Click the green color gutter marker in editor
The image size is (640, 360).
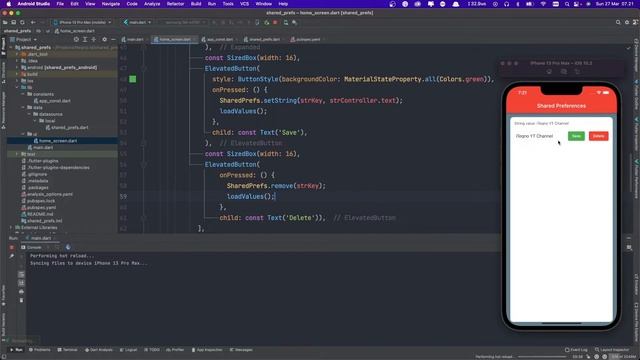[x=133, y=79]
